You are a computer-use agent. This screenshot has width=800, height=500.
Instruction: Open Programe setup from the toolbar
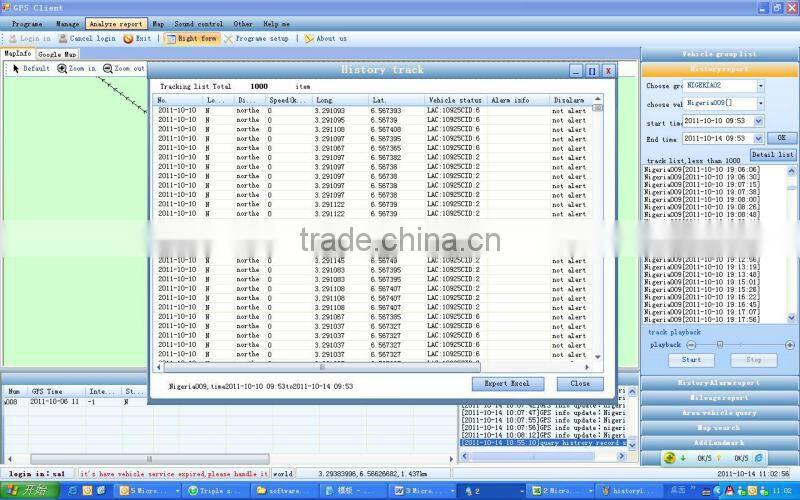click(x=256, y=39)
